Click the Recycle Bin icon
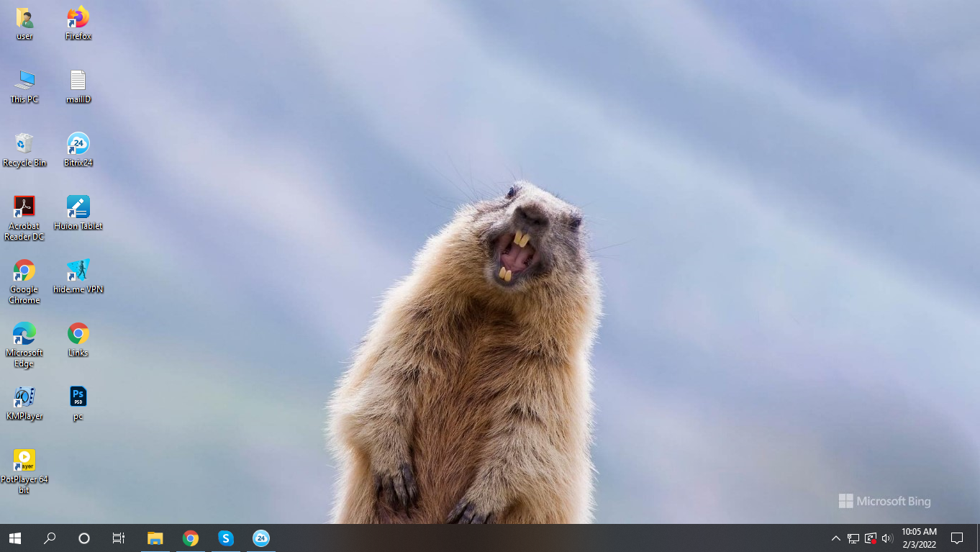The height and width of the screenshot is (552, 980). pyautogui.click(x=24, y=145)
